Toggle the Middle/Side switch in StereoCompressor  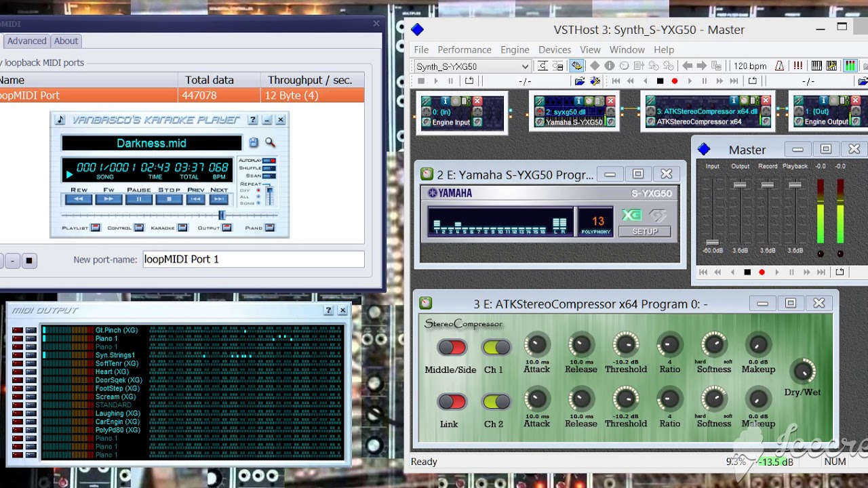pos(451,348)
